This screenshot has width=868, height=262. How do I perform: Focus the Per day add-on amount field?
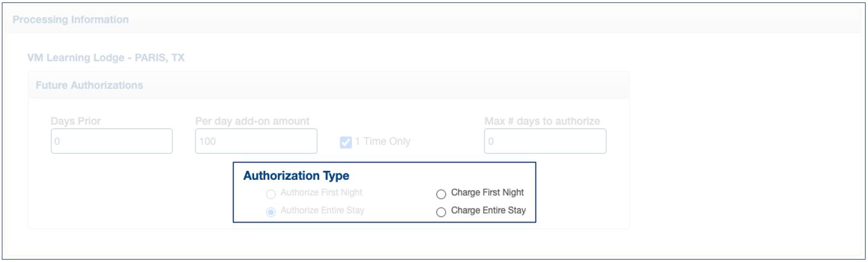point(256,141)
